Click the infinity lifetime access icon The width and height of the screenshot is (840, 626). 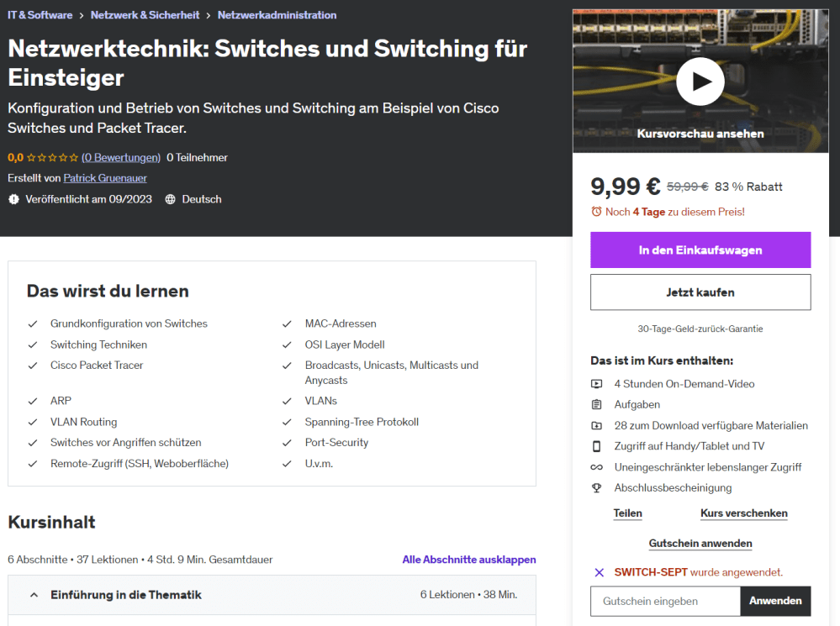pyautogui.click(x=597, y=467)
